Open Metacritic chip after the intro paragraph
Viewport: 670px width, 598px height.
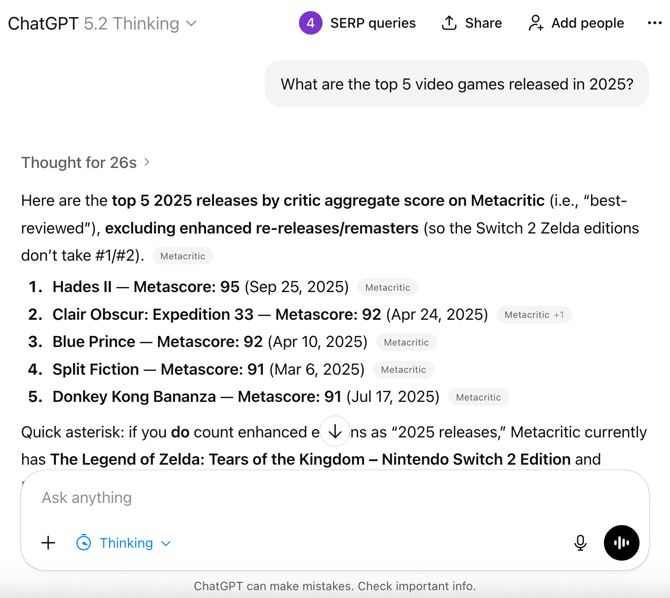tap(183, 256)
